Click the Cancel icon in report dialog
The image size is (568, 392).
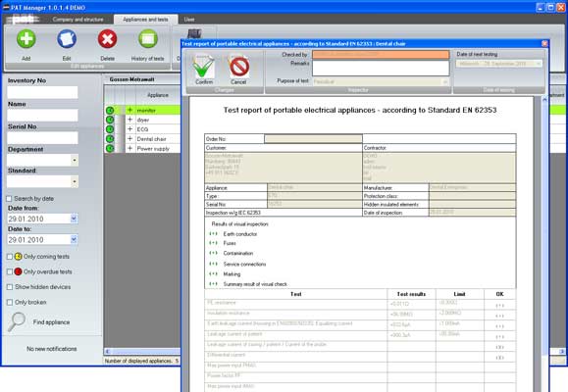238,67
